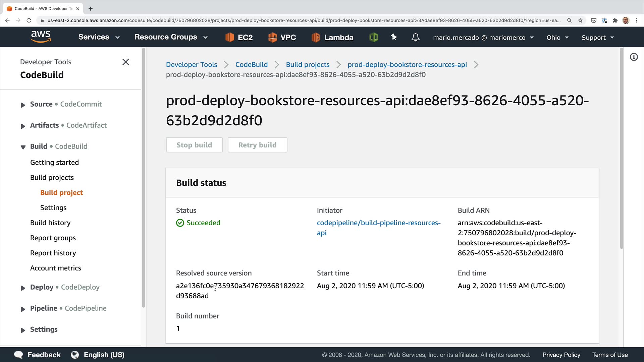The width and height of the screenshot is (644, 362).
Task: Close the Developer Tools sidebar
Action: [x=126, y=62]
